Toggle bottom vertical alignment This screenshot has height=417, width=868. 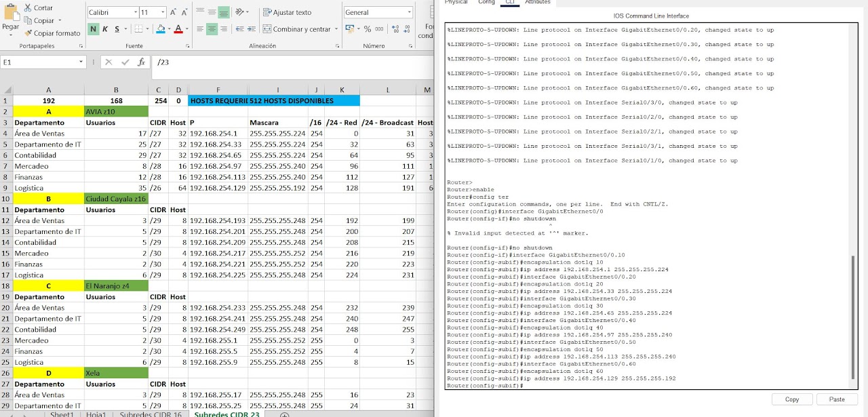point(224,12)
